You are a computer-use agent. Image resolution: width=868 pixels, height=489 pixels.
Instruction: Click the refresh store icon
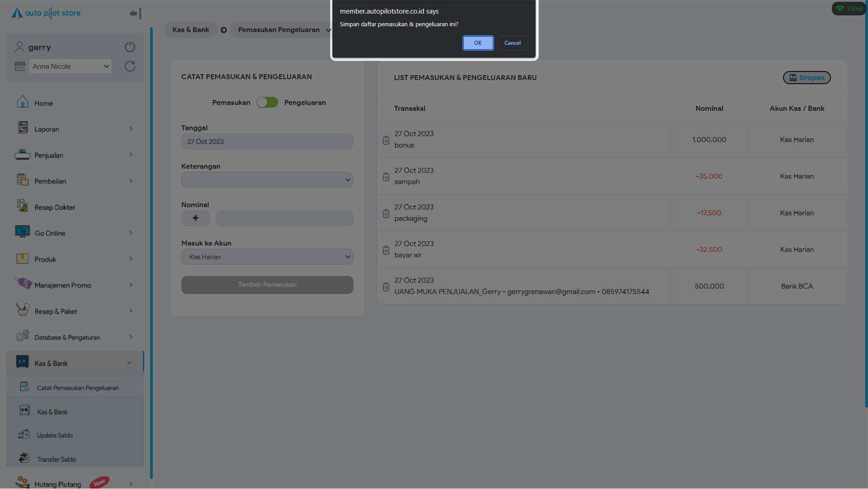130,66
